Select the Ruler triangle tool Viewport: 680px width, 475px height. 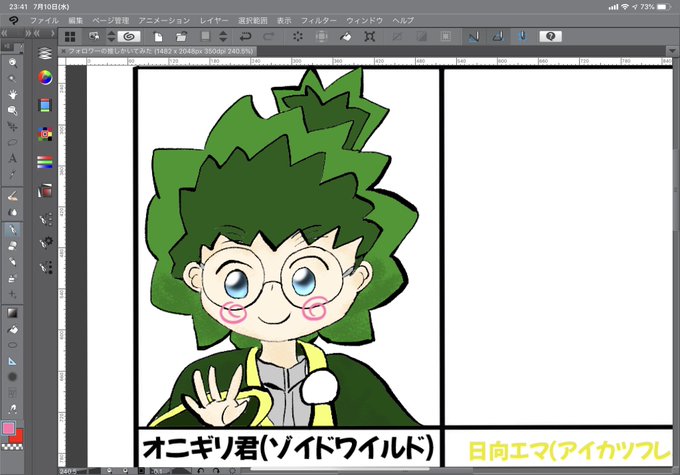pos(13,361)
